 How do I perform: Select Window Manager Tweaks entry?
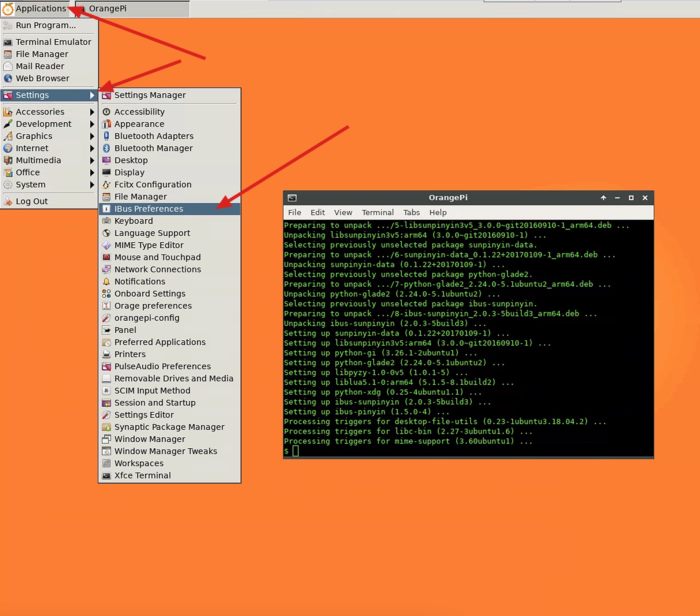tap(170, 452)
